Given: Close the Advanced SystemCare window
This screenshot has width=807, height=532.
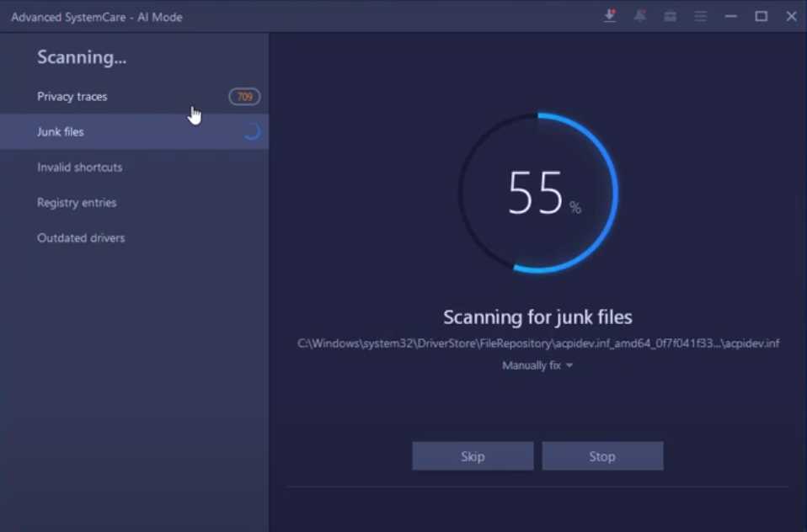Looking at the screenshot, I should tap(792, 17).
